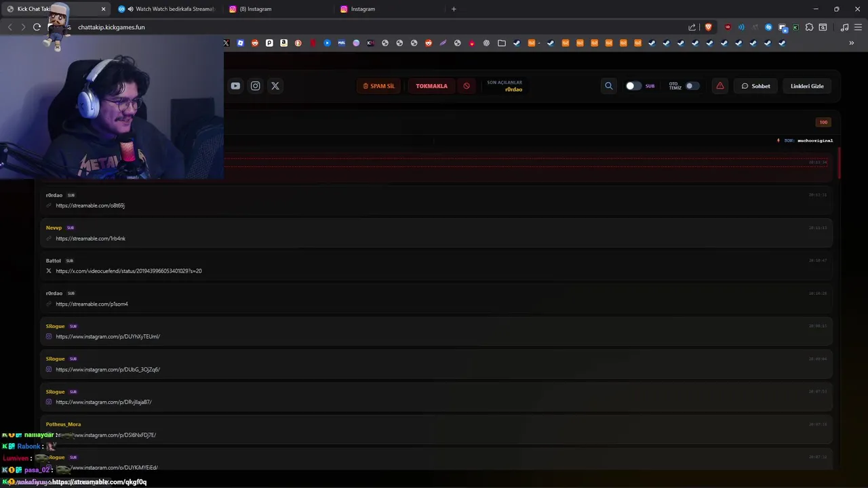Image resolution: width=868 pixels, height=488 pixels.
Task: Open SRogue's instagram DRvjIlajaB7 link
Action: (104, 402)
